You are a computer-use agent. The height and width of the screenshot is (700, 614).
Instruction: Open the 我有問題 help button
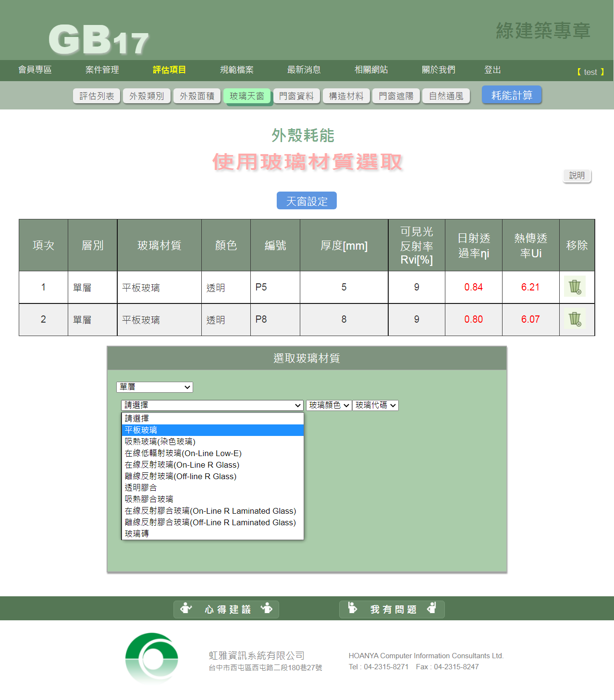(392, 609)
